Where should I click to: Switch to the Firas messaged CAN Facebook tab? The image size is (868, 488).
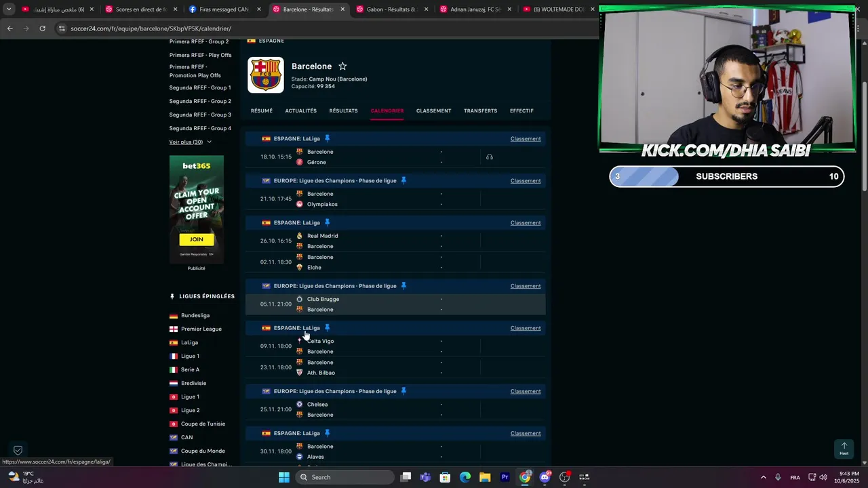[224, 9]
